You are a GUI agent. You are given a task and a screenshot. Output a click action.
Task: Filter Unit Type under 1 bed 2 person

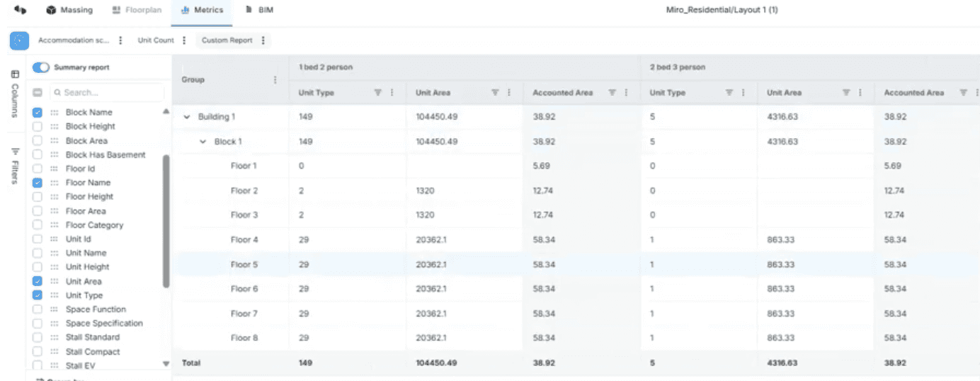pos(377,93)
